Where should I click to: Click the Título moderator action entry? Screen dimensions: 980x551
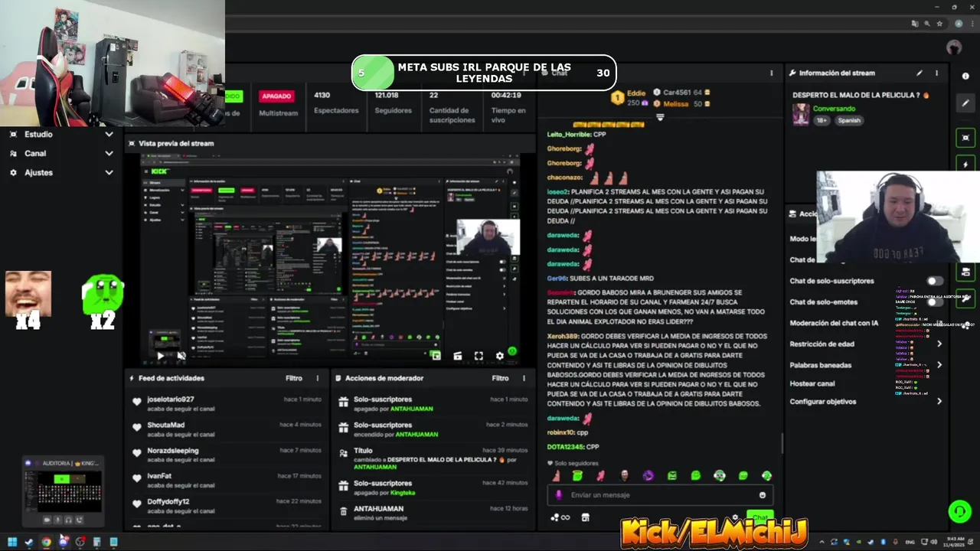pyautogui.click(x=433, y=458)
